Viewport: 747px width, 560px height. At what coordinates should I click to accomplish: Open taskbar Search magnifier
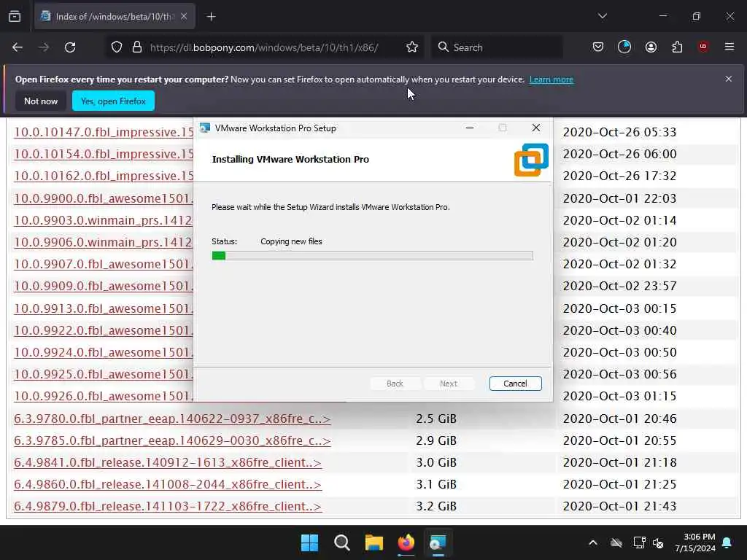click(x=341, y=542)
